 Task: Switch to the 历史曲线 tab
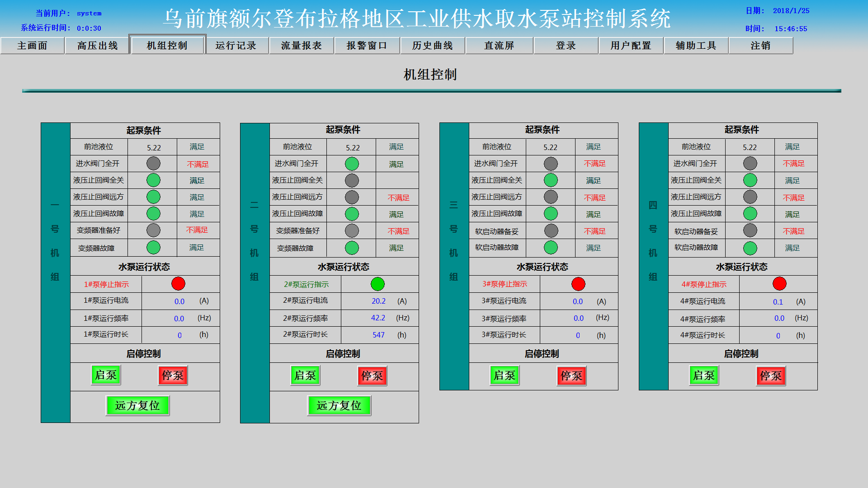[x=432, y=46]
